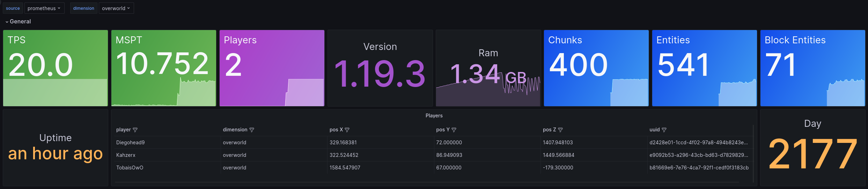Select the Diegohead9 player cell
The image size is (868, 189).
pyautogui.click(x=130, y=143)
